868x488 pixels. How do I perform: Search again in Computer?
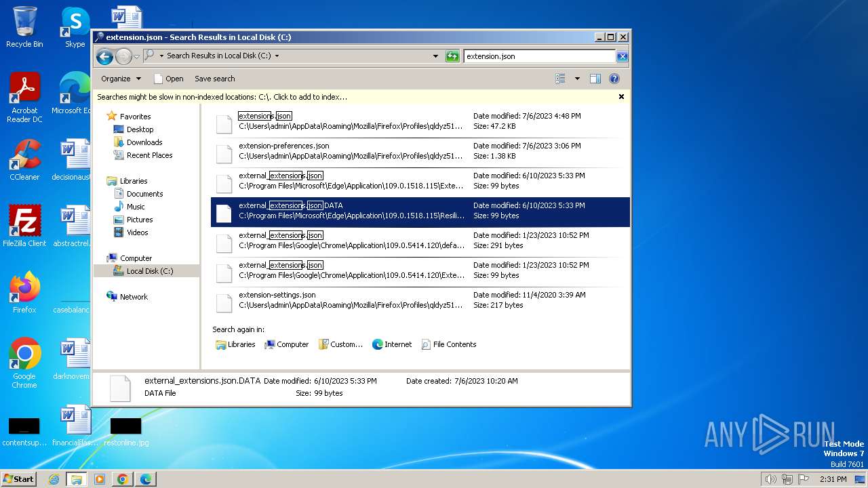[x=286, y=344]
